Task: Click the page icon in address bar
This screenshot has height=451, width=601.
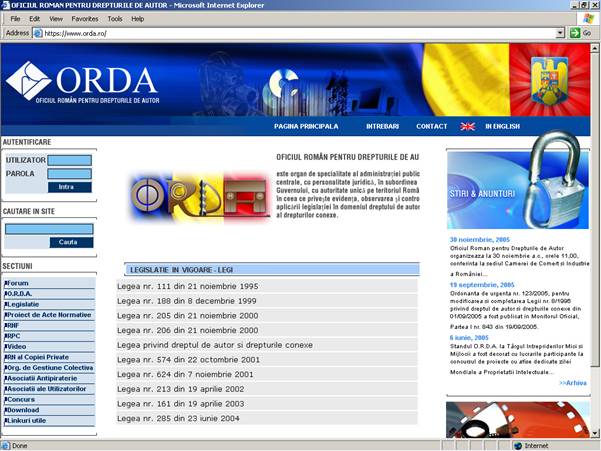Action: (38, 33)
